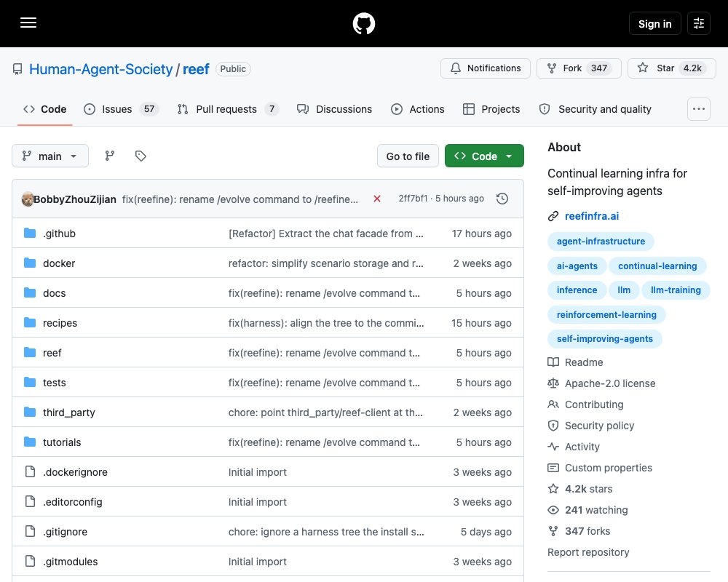View branches via the branch icon
This screenshot has width=728, height=582.
(x=110, y=156)
